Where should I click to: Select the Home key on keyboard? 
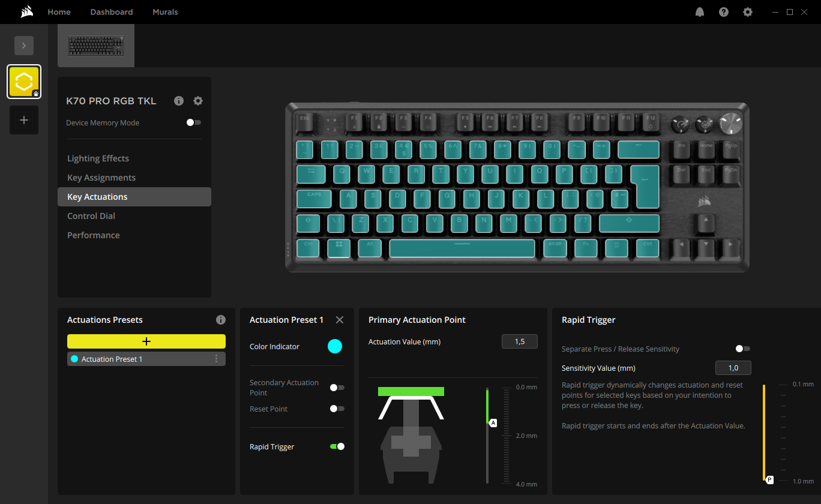point(706,150)
